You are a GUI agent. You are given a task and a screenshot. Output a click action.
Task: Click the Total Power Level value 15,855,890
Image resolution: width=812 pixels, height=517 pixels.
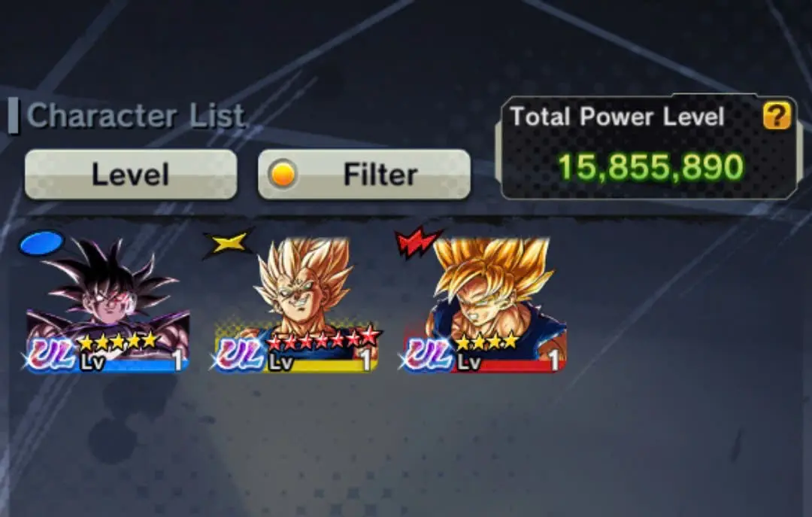(x=650, y=167)
